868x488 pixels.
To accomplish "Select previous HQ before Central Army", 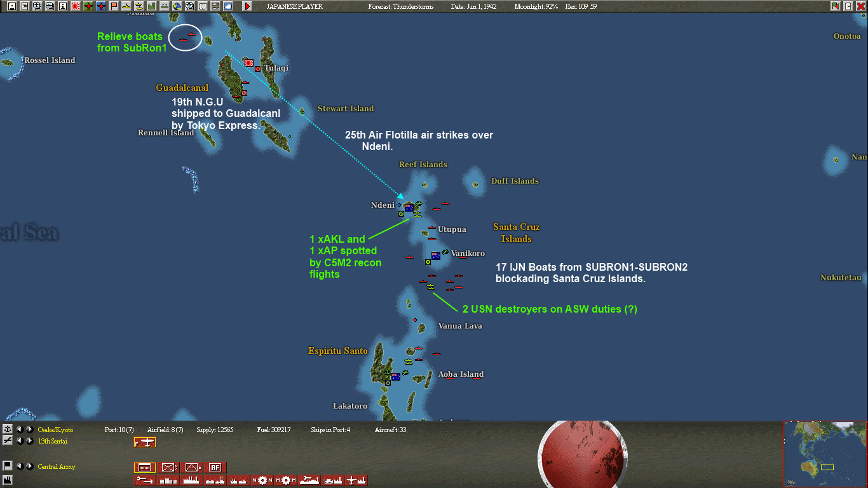I will [x=20, y=466].
